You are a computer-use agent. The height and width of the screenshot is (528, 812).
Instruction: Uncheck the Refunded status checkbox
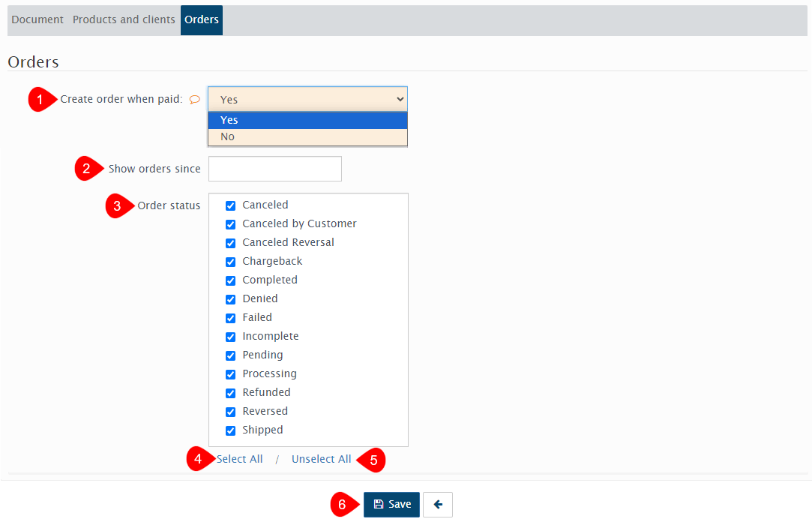pyautogui.click(x=231, y=393)
